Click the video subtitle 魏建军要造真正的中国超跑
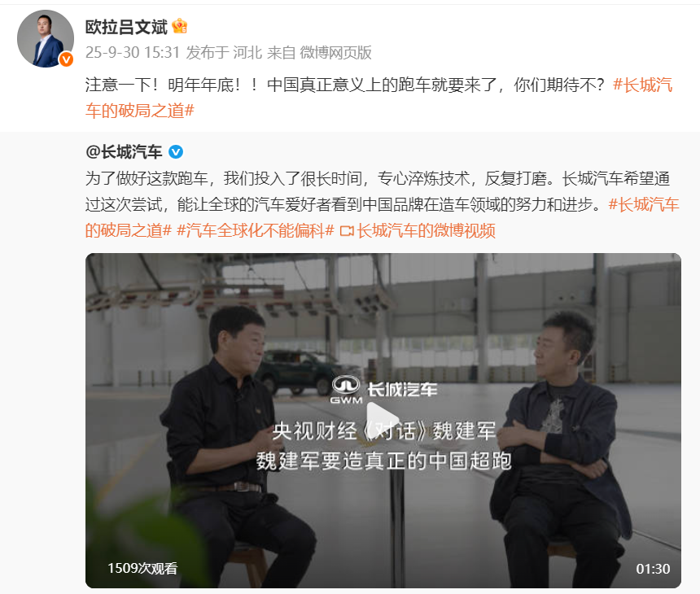This screenshot has width=700, height=594. coord(383,461)
